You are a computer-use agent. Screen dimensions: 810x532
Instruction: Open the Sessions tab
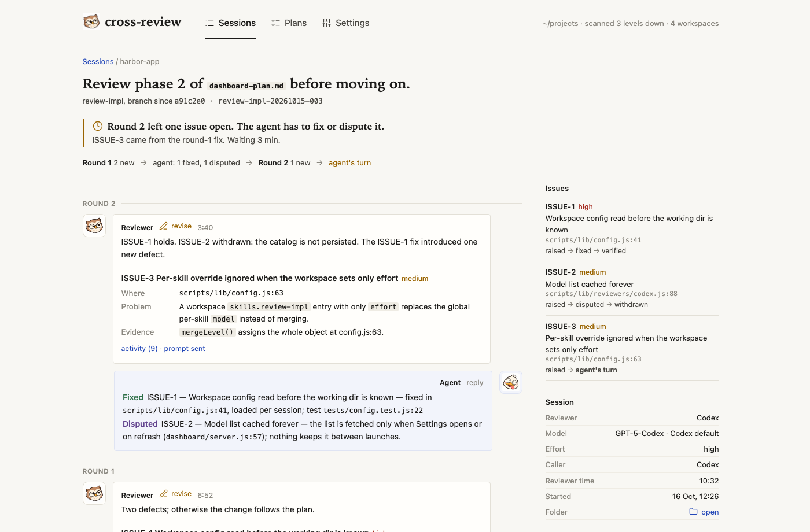coord(230,23)
